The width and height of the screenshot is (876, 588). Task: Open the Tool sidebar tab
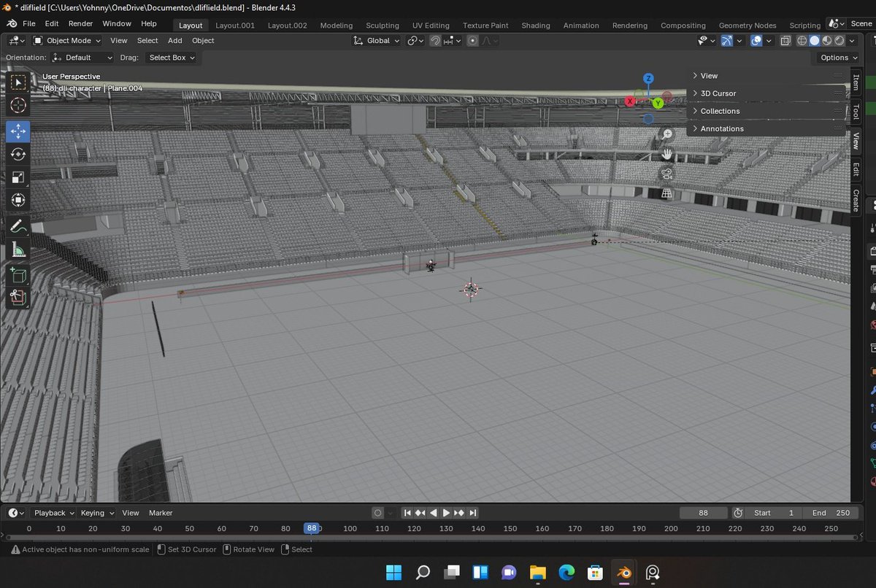tap(856, 112)
